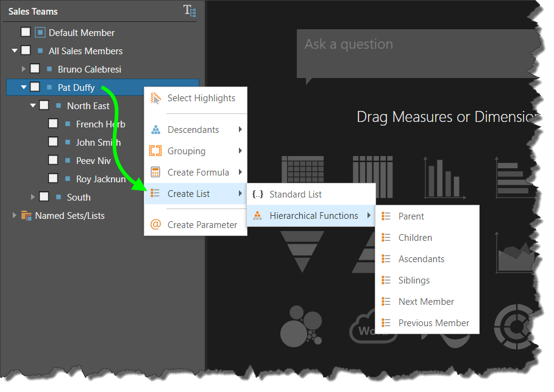
Task: Click the Descendants hierarchy icon
Action: (155, 130)
